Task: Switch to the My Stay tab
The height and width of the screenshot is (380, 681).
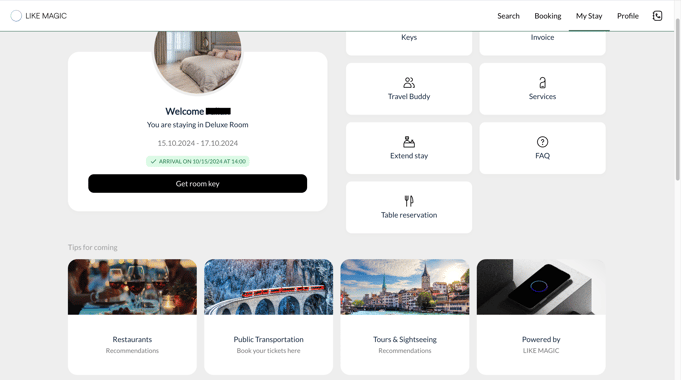Action: click(x=589, y=16)
